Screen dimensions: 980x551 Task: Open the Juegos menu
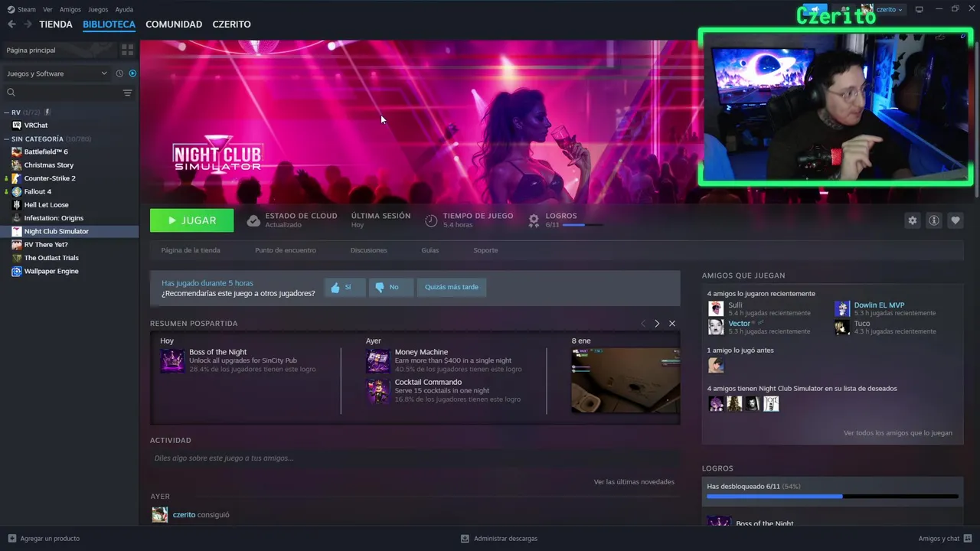[x=98, y=9]
